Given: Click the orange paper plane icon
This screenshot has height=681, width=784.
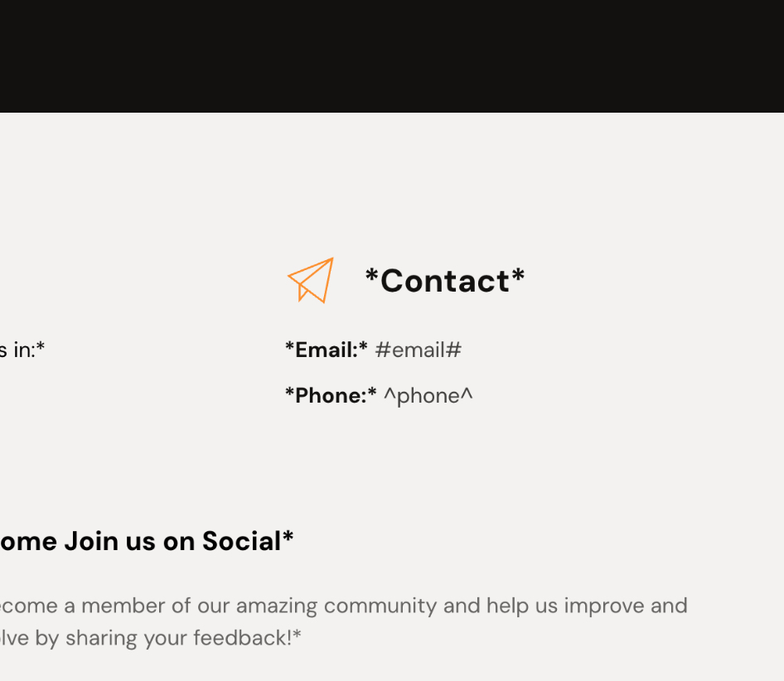Looking at the screenshot, I should pyautogui.click(x=311, y=280).
